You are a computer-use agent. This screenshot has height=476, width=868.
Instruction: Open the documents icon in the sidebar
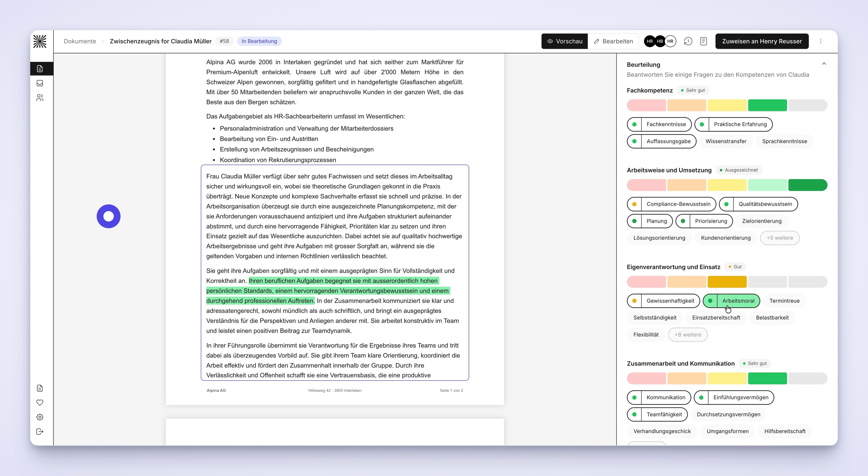coord(40,69)
